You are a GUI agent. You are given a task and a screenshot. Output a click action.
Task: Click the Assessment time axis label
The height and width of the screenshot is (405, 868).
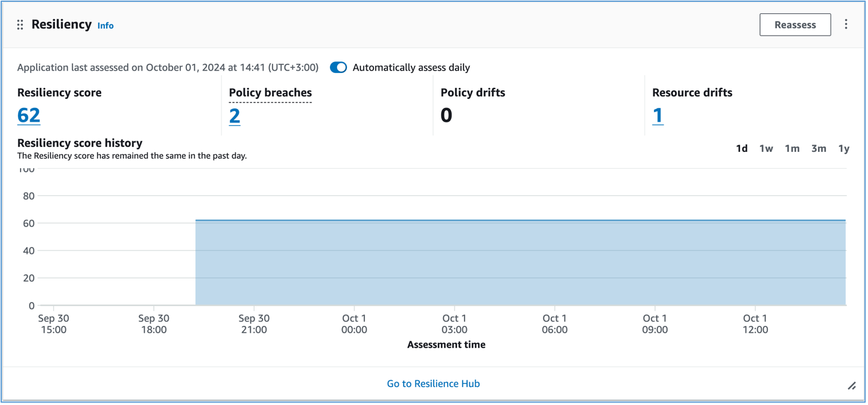[x=446, y=344]
